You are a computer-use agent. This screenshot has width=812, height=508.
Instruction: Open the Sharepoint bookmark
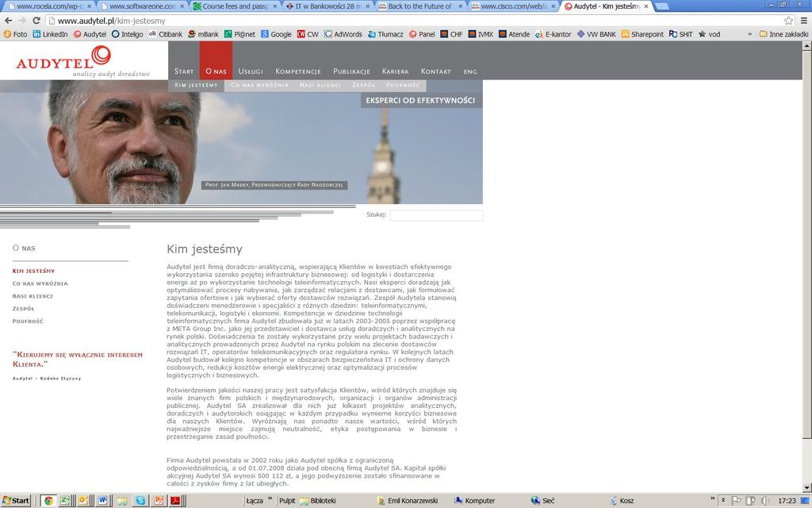(642, 34)
